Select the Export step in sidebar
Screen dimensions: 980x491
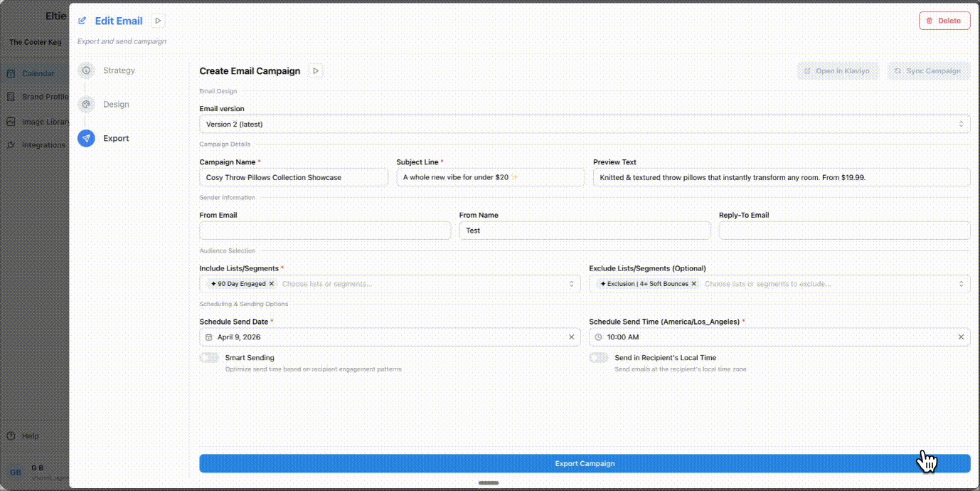(x=115, y=139)
